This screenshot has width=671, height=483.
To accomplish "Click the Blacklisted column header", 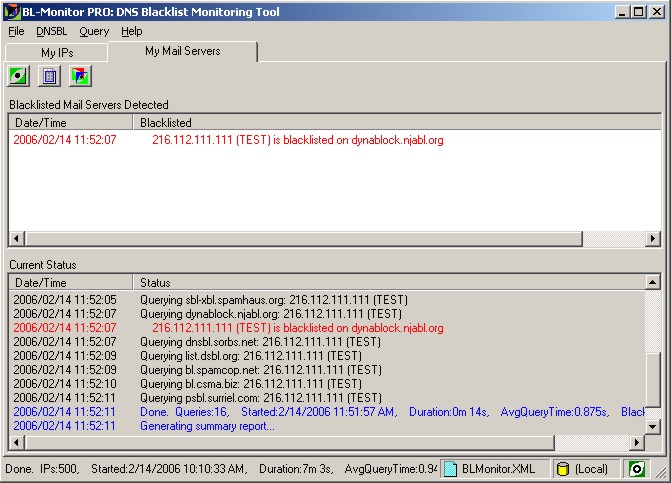I will pos(397,123).
